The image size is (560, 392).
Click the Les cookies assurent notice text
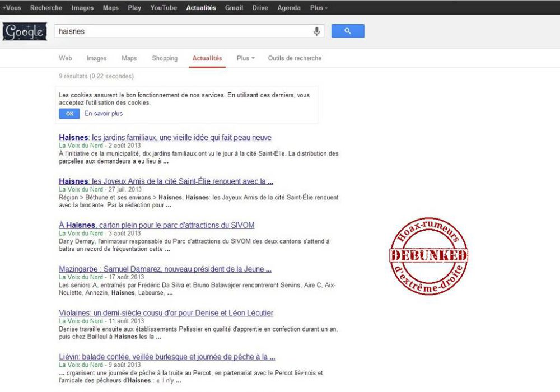click(184, 99)
